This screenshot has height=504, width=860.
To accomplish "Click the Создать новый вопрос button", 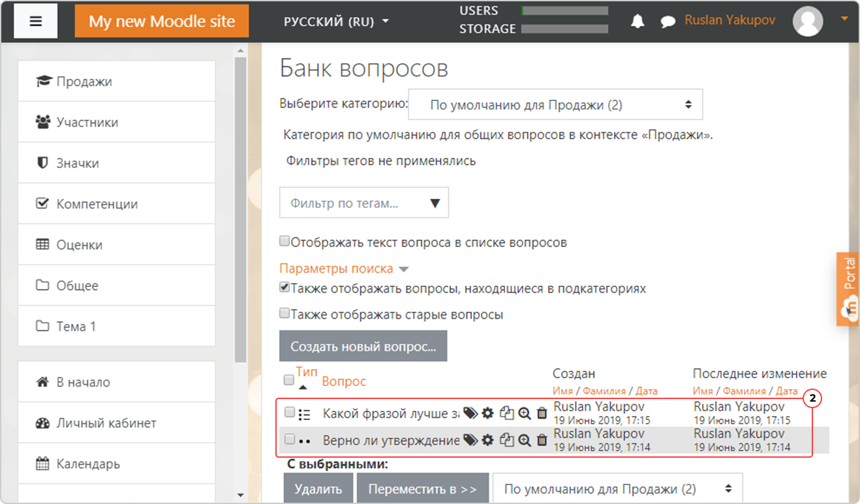I will point(363,346).
